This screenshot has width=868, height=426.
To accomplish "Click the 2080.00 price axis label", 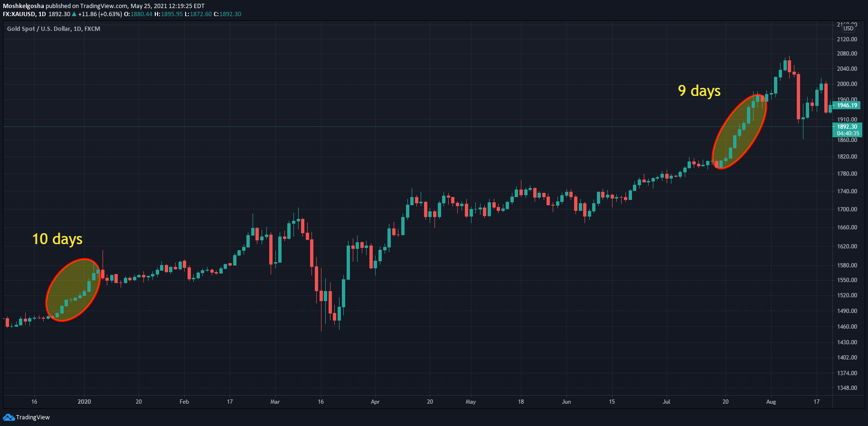I will [x=847, y=54].
